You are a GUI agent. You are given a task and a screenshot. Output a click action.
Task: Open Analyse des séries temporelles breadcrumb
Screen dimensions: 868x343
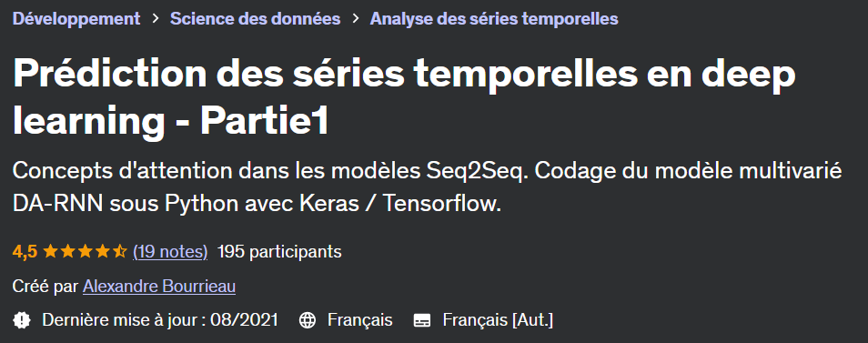[494, 19]
